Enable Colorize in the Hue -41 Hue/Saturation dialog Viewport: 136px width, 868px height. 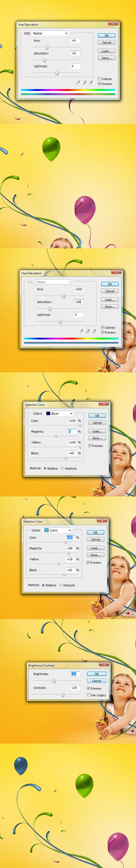pos(99,79)
